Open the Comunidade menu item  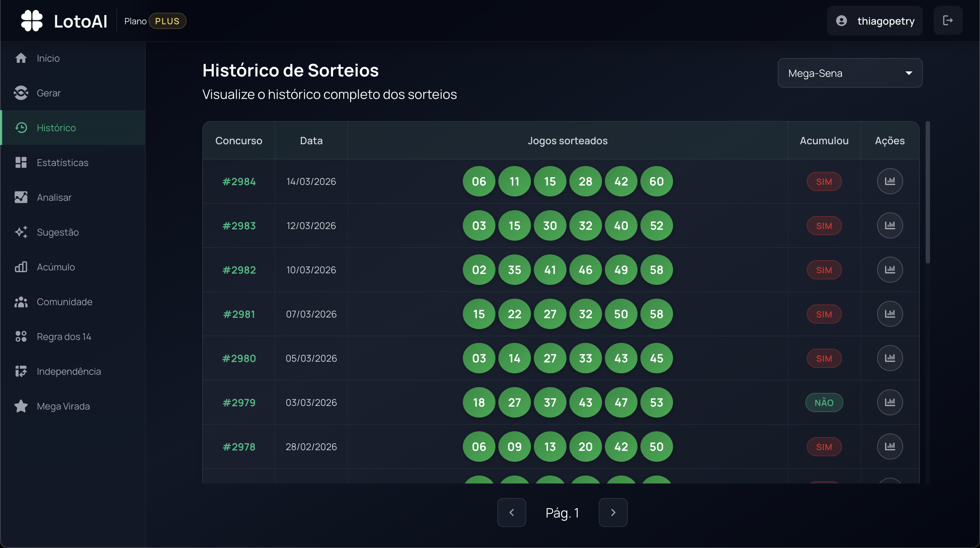tap(73, 302)
